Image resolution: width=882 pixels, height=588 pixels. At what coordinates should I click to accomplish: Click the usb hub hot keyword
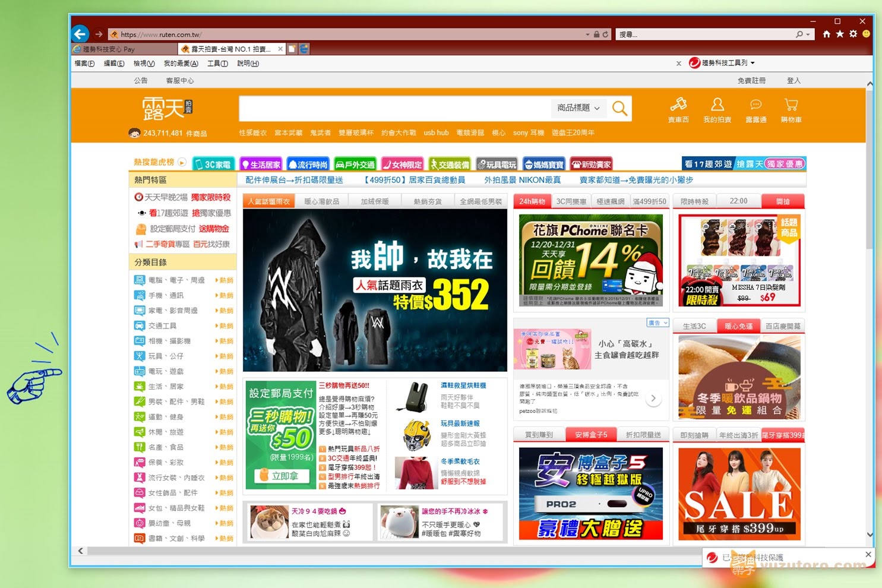pyautogui.click(x=436, y=133)
